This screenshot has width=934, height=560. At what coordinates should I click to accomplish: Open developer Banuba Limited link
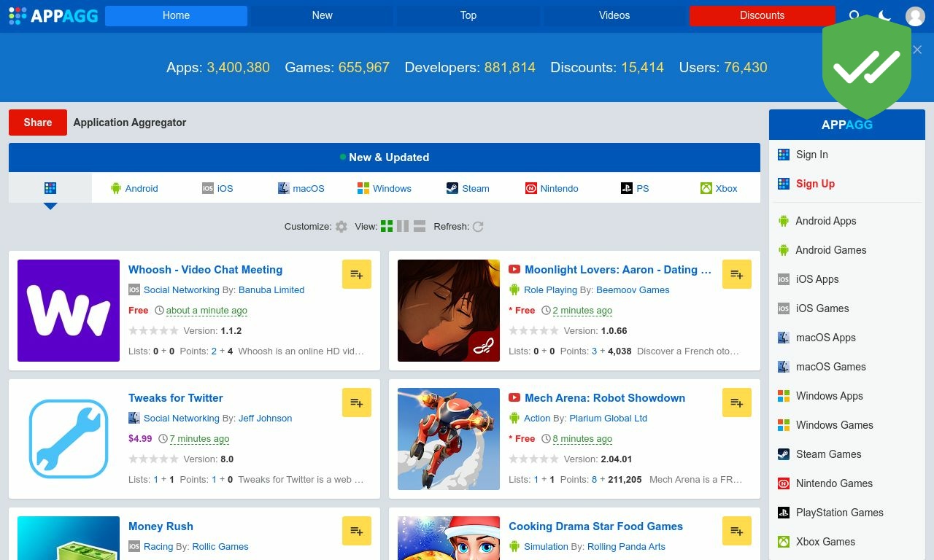(x=271, y=290)
